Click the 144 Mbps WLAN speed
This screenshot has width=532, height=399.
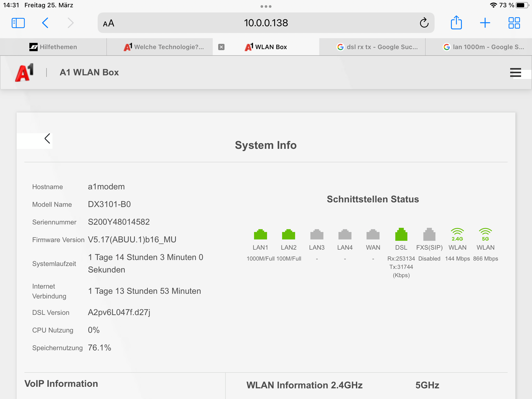pos(457,259)
